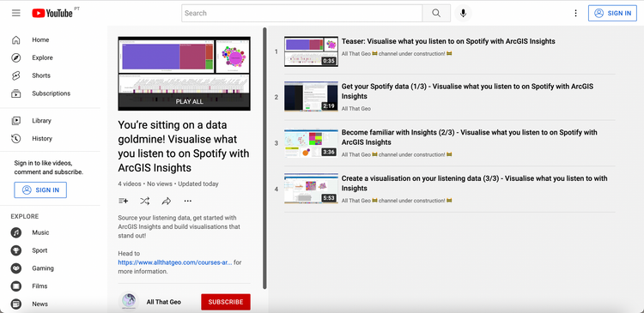Click the Music icon under Explore
The width and height of the screenshot is (644, 313).
(16, 232)
